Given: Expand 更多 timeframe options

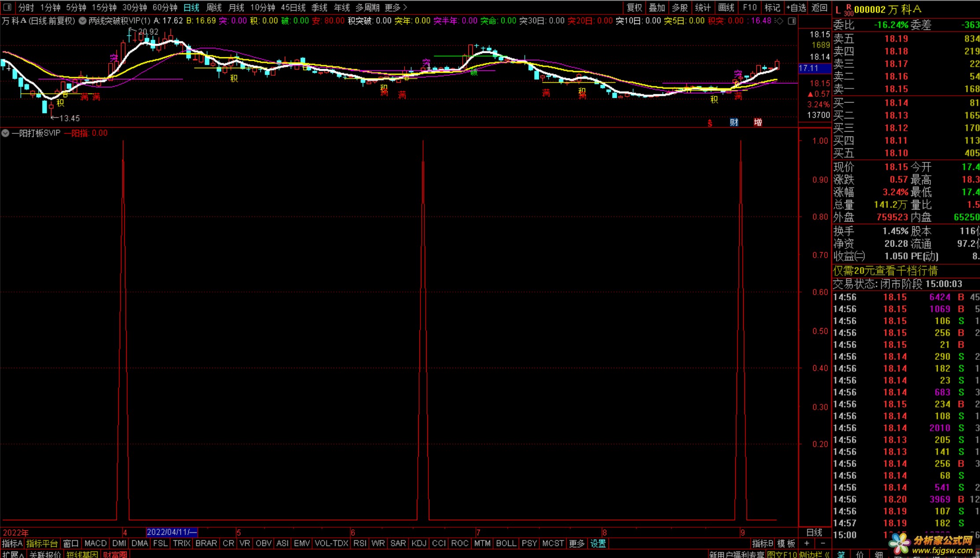Looking at the screenshot, I should [396, 7].
